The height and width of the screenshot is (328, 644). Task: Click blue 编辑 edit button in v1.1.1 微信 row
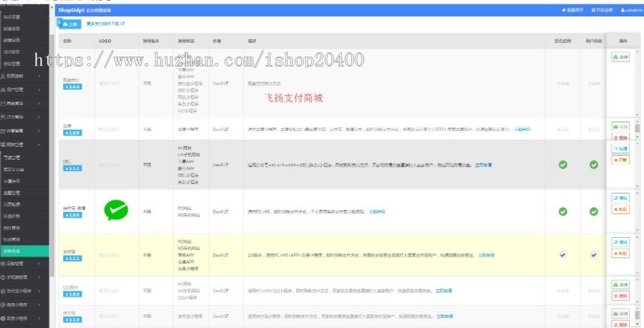pyautogui.click(x=620, y=148)
